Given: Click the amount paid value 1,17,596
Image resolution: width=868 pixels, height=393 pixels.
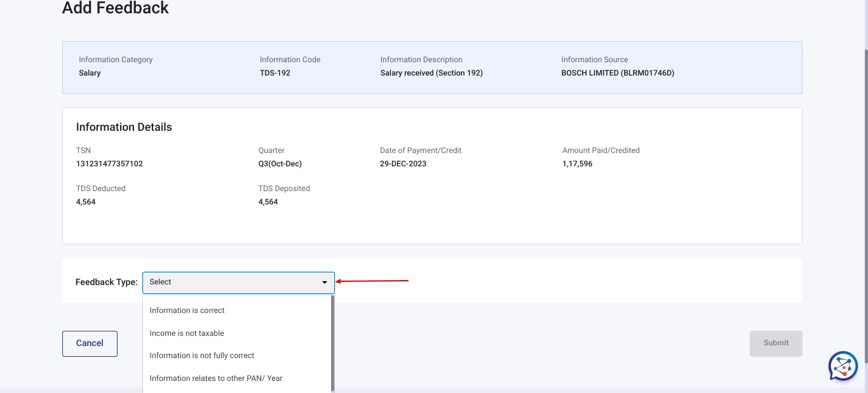Looking at the screenshot, I should pos(579,164).
